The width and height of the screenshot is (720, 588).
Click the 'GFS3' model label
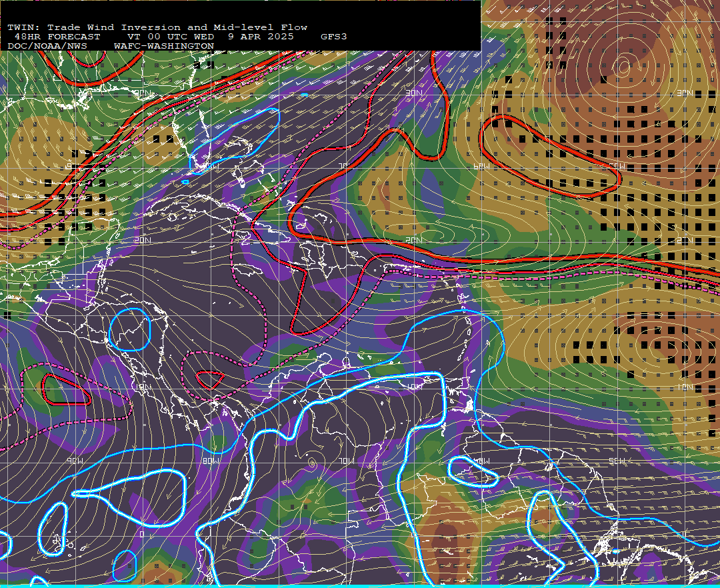click(x=334, y=37)
